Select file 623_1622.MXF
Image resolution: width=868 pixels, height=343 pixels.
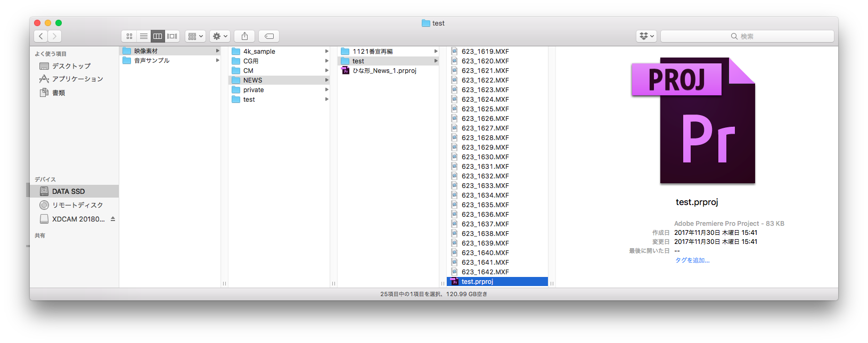coord(497,80)
